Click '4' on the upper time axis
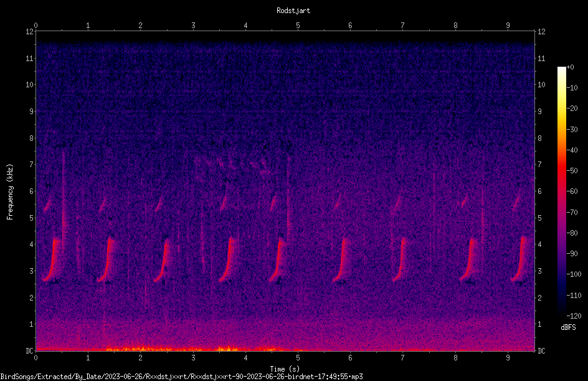This screenshot has width=588, height=381. point(245,26)
